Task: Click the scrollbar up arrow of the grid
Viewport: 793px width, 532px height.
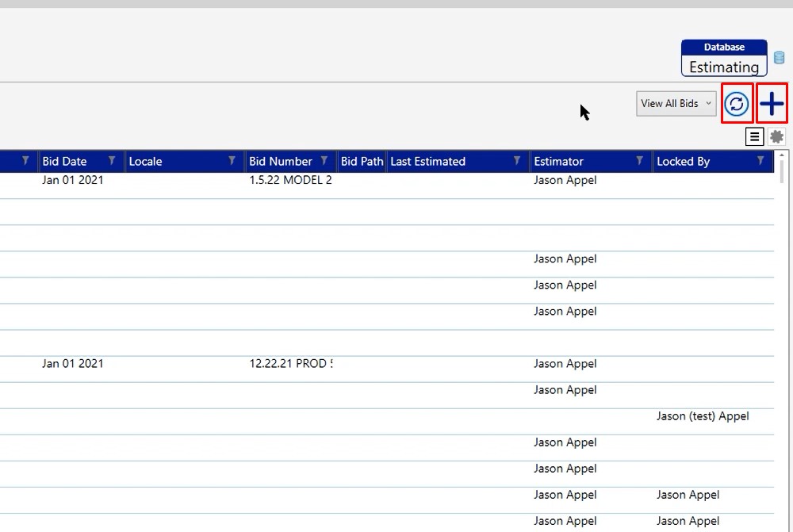Action: pos(782,155)
